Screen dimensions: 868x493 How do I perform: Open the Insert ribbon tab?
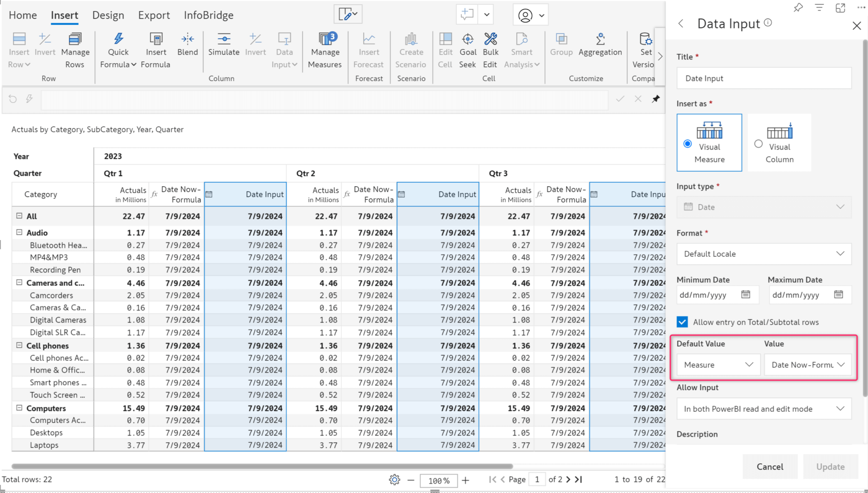[x=64, y=15]
